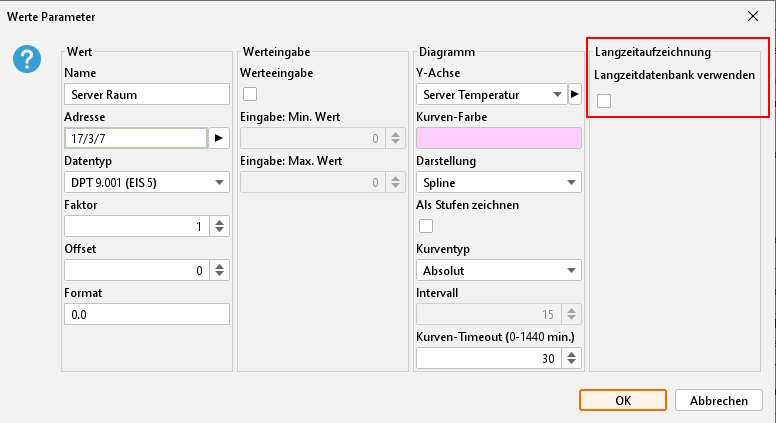Viewport: 776px width, 423px height.
Task: Click the Abbrechen button
Action: (718, 400)
